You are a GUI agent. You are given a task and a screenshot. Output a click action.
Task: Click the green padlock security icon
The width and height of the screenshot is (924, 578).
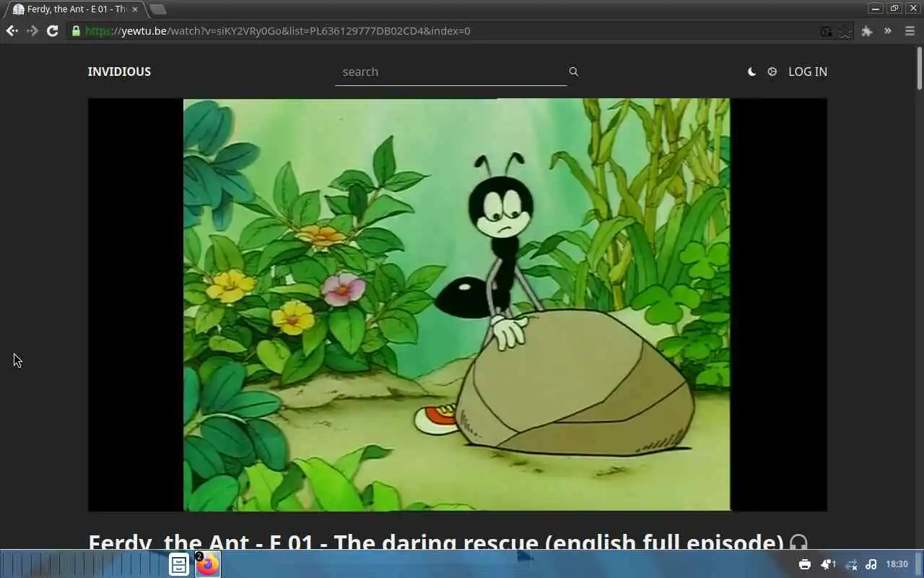click(76, 31)
